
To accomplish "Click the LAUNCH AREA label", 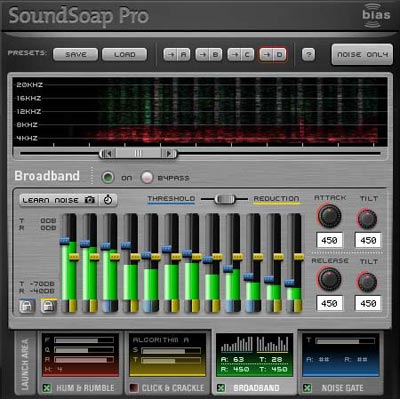I will click(x=25, y=364).
